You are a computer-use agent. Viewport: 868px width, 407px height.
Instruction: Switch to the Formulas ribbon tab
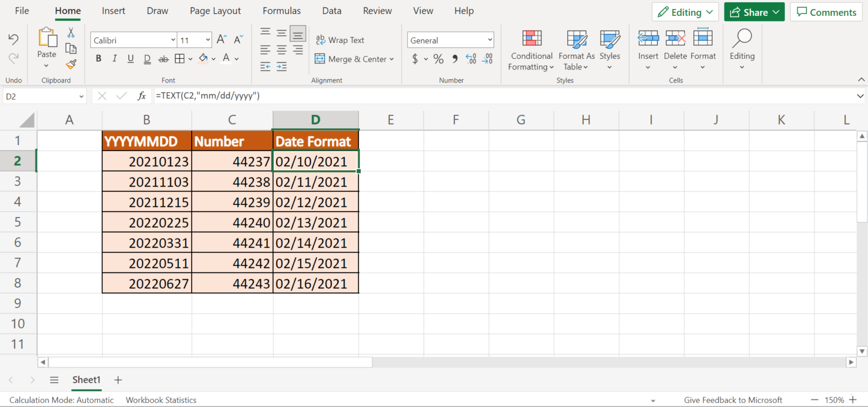(281, 10)
